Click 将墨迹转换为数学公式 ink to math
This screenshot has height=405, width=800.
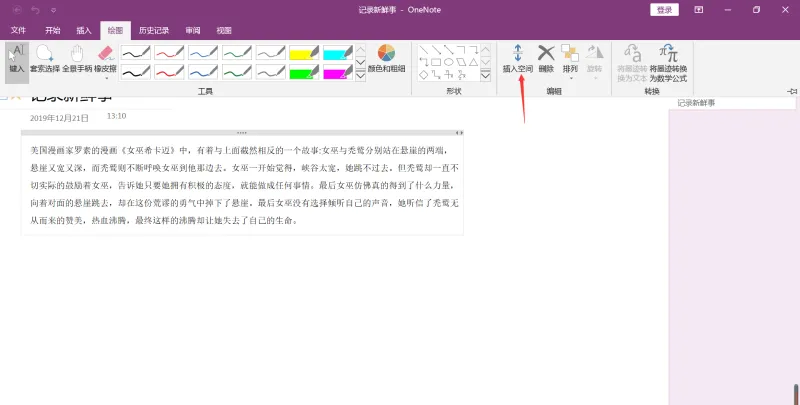pyautogui.click(x=668, y=62)
